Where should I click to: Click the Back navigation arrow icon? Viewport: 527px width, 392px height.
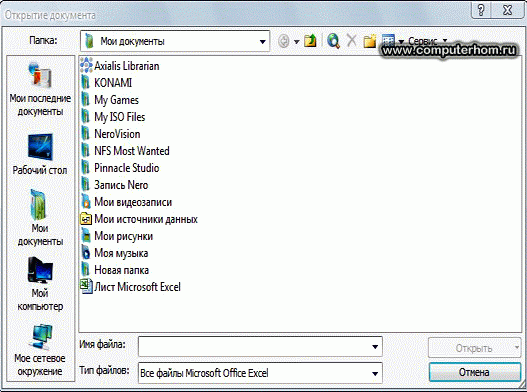tap(284, 41)
